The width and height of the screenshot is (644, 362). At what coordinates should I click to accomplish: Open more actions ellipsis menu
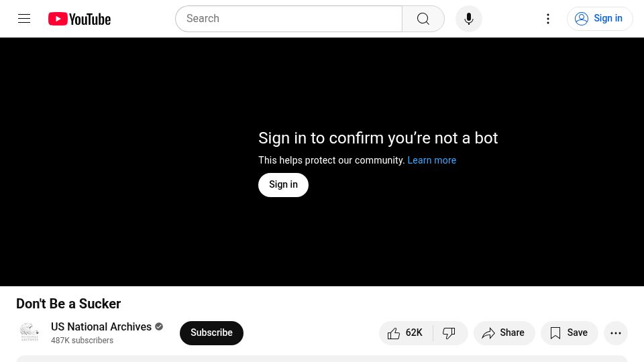(616, 333)
